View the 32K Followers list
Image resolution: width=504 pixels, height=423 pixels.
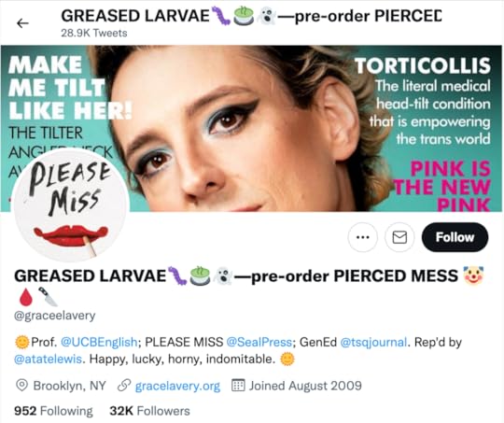click(x=149, y=411)
